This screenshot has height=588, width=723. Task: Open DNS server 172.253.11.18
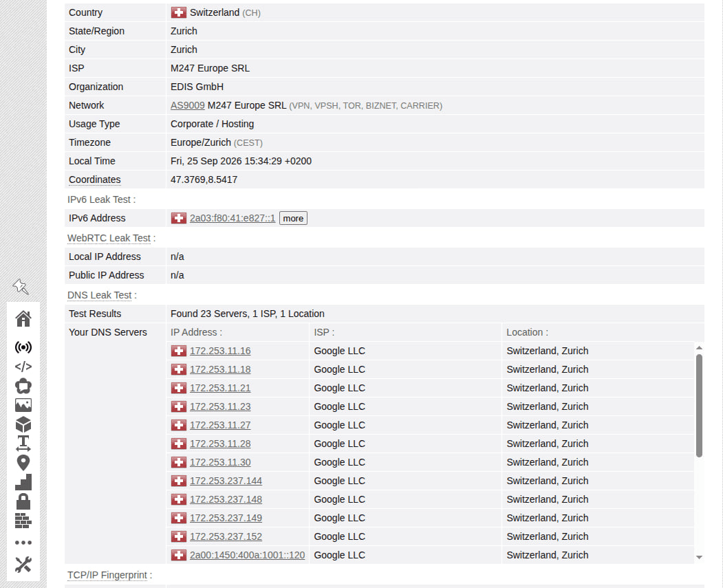tap(220, 369)
